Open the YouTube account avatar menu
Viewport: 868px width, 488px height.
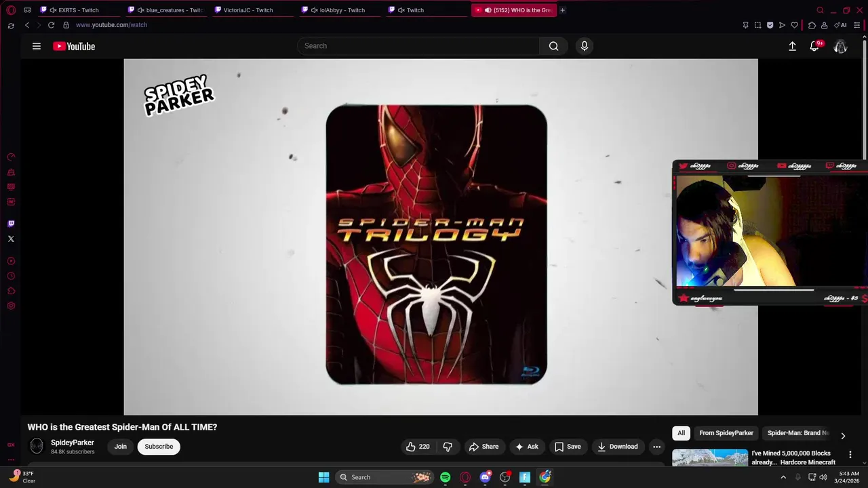click(x=840, y=46)
